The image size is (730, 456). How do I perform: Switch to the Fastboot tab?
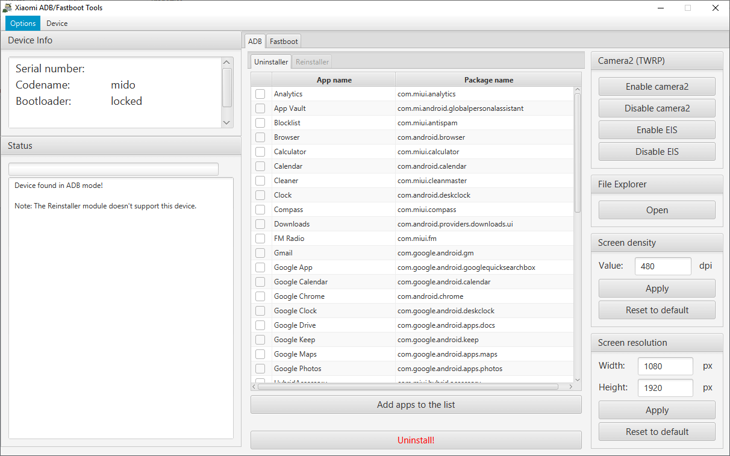click(283, 41)
